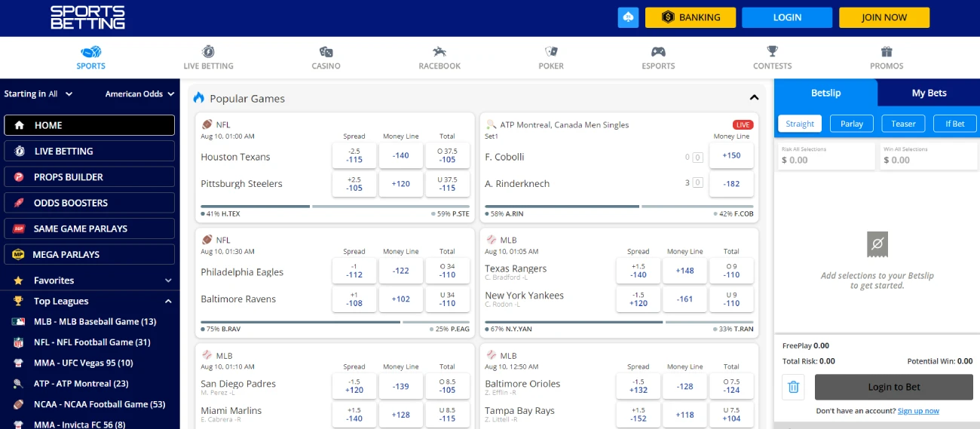
Task: Open the Promos gift icon
Action: pyautogui.click(x=887, y=52)
